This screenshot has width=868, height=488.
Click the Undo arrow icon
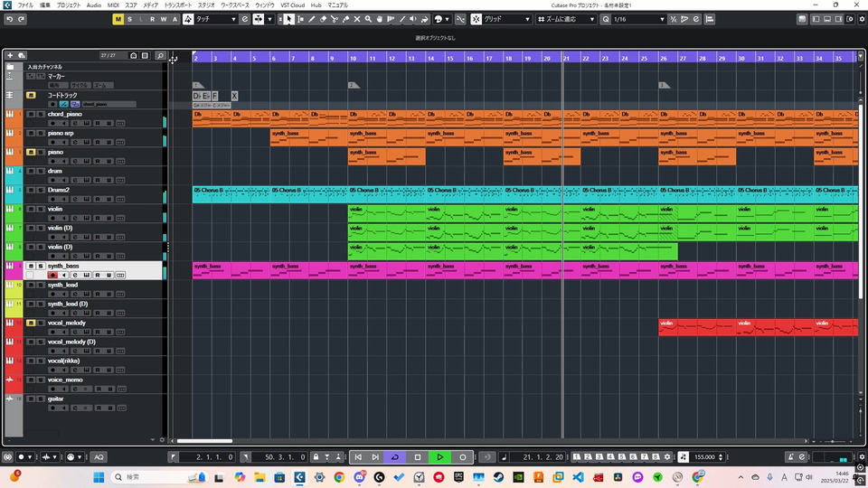point(9,19)
